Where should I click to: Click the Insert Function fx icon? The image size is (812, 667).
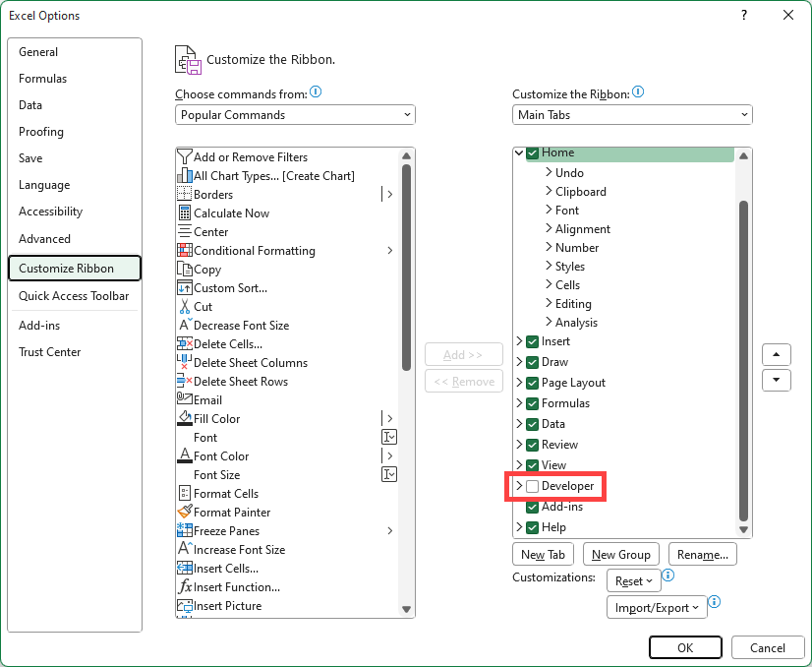point(185,586)
